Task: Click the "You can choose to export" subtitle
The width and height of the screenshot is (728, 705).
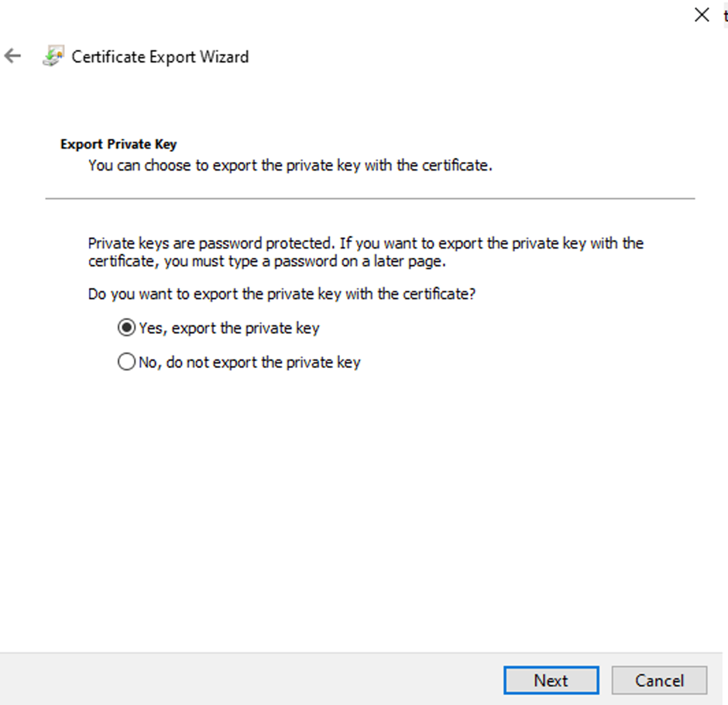Action: click(290, 165)
